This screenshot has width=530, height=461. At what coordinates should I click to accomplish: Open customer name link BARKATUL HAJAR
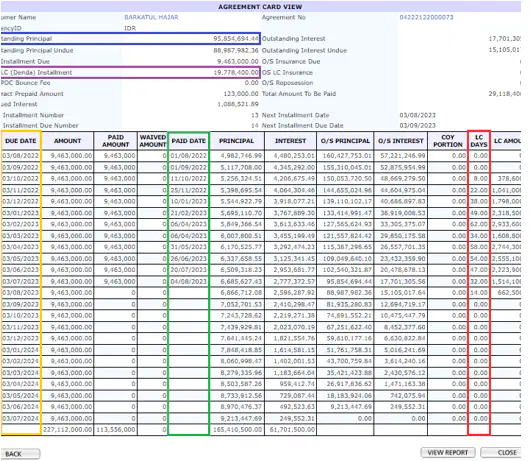tap(151, 17)
